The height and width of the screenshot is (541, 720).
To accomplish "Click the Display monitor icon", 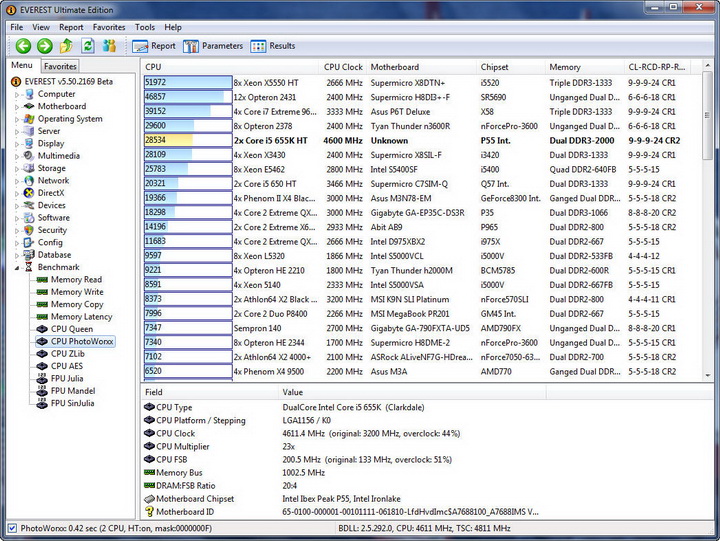I will pyautogui.click(x=29, y=144).
